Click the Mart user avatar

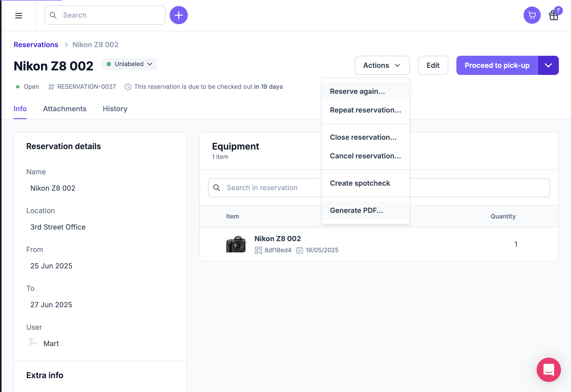click(33, 343)
